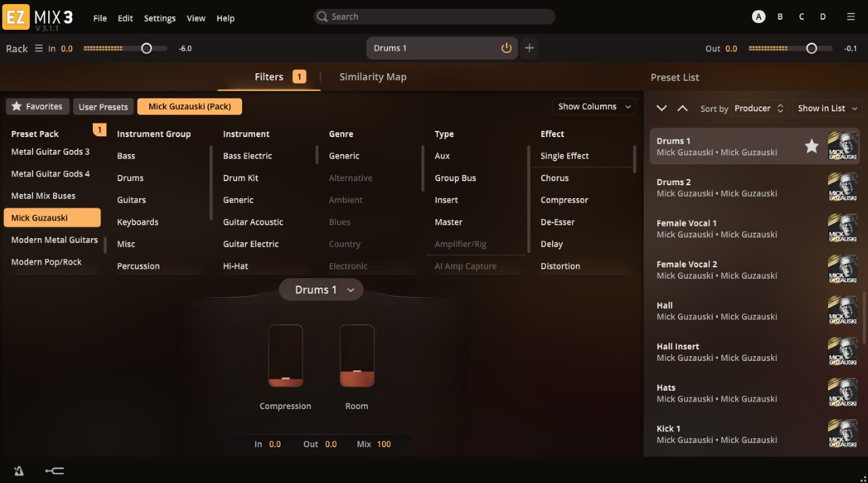The image size is (868, 483).
Task: Choose Keyboards instrument group
Action: click(138, 222)
